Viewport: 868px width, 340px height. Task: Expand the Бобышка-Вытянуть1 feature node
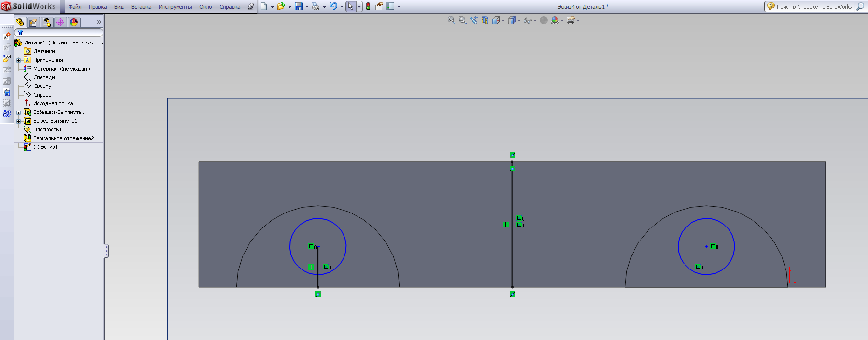click(x=19, y=113)
